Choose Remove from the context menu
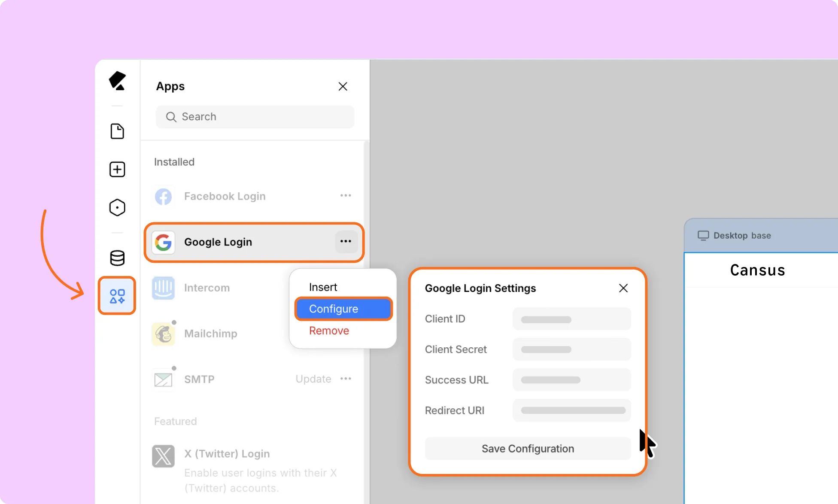The width and height of the screenshot is (838, 504). tap(329, 331)
